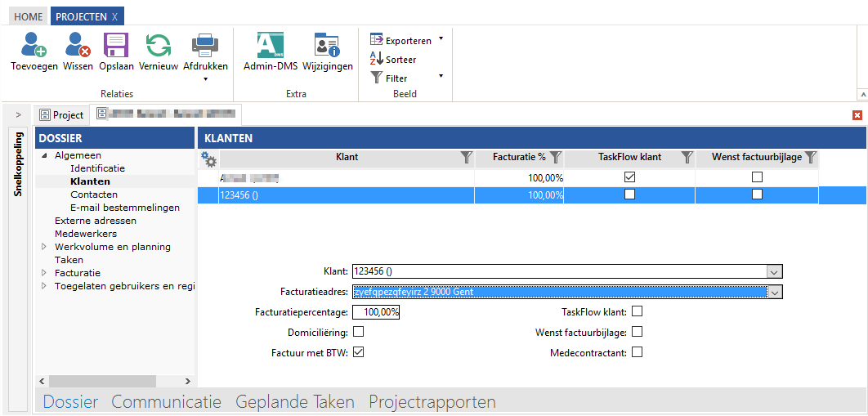The width and height of the screenshot is (868, 416).
Task: Select Contacten in the dossier tree
Action: 94,195
